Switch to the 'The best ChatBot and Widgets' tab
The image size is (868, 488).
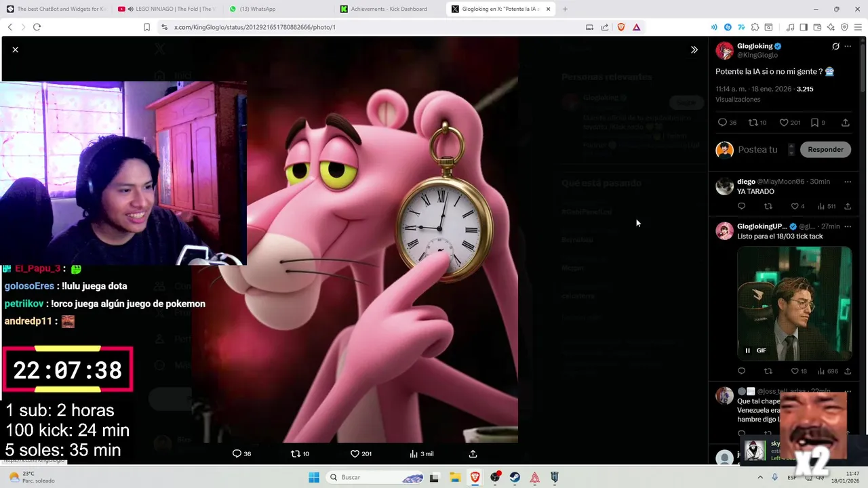(x=56, y=9)
